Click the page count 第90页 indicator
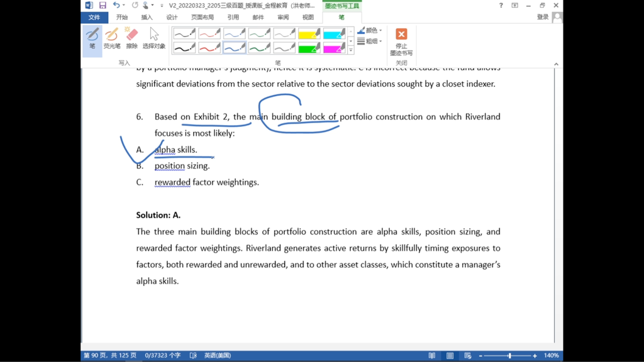 pyautogui.click(x=109, y=356)
